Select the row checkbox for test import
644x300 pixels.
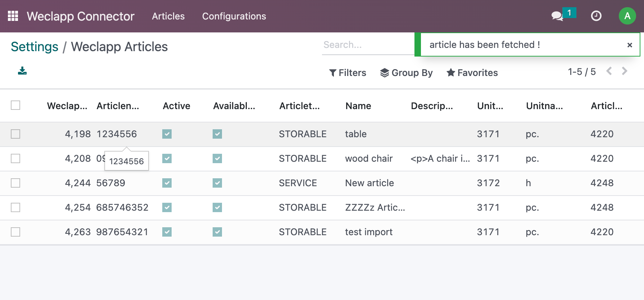pos(15,232)
